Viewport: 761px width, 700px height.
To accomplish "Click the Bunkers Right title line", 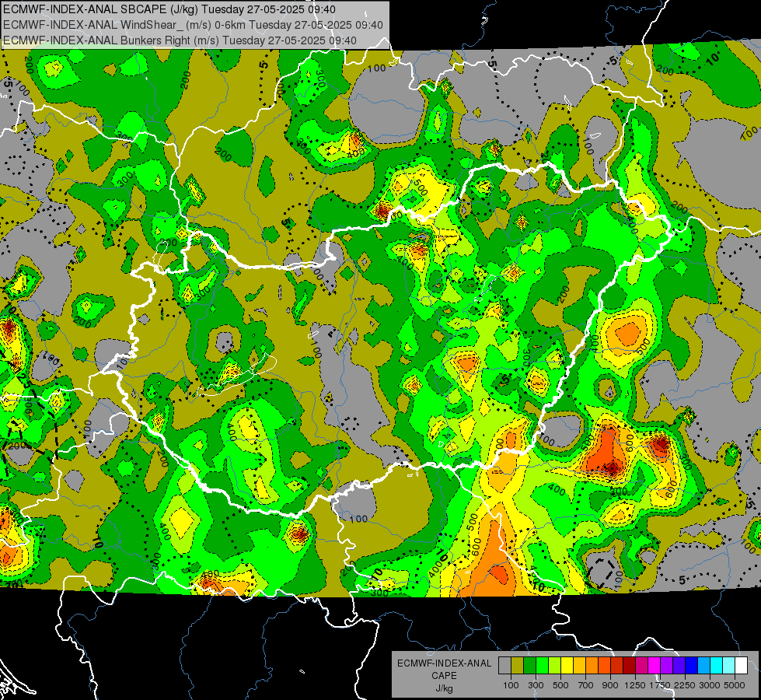I will click(x=180, y=40).
